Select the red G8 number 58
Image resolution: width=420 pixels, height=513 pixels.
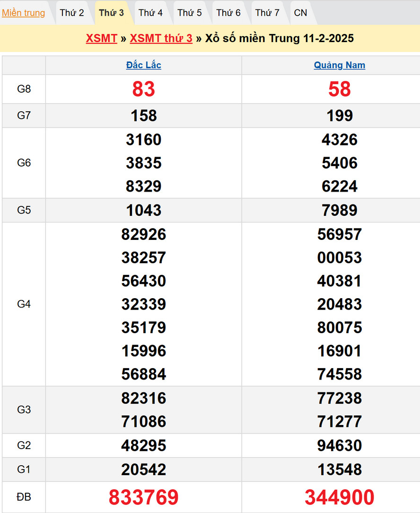tap(339, 89)
